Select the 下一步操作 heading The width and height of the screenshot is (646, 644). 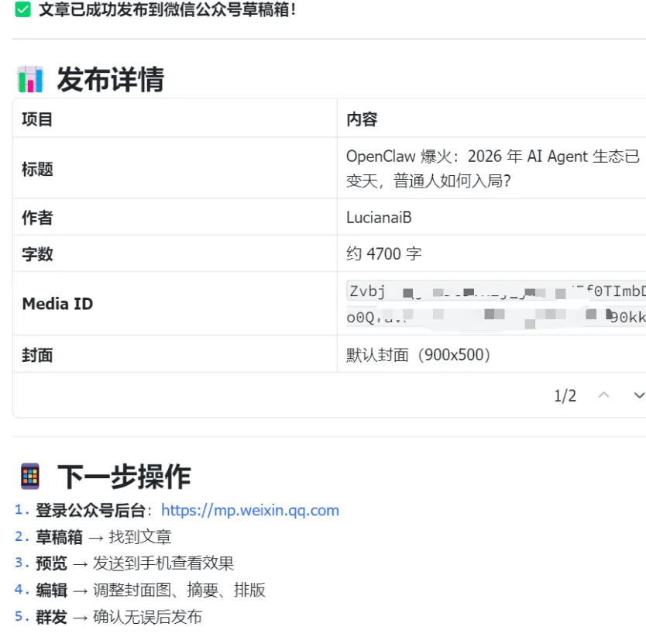tap(124, 476)
